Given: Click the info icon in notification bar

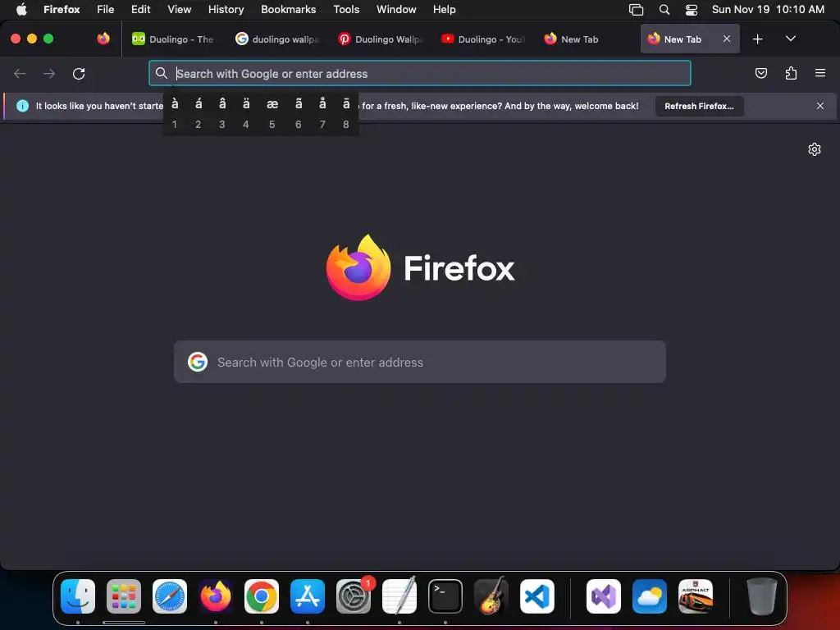Looking at the screenshot, I should click(22, 106).
